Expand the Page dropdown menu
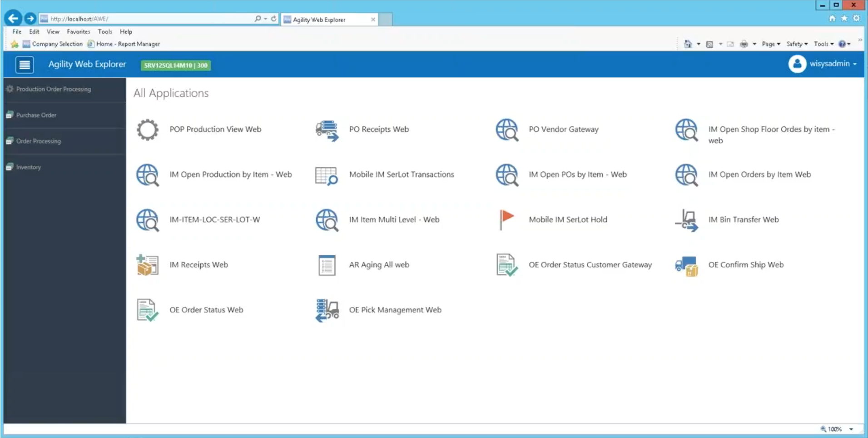 point(771,44)
